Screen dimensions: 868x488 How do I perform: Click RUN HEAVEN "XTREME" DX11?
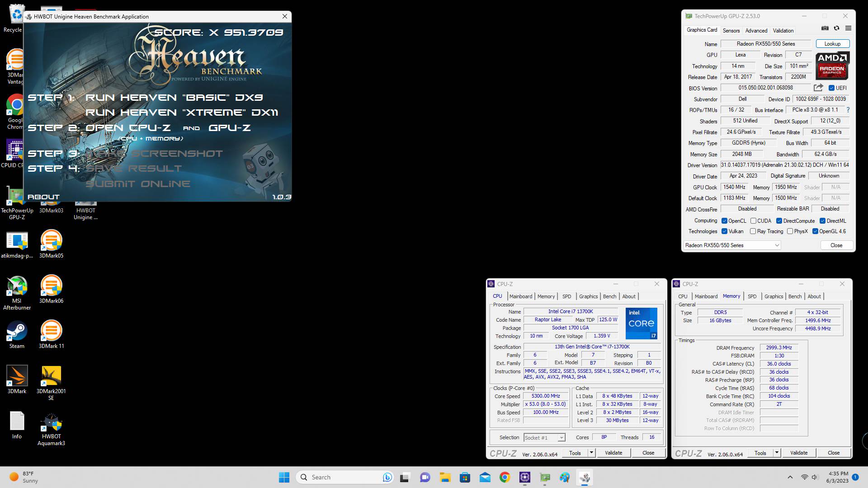(x=182, y=113)
